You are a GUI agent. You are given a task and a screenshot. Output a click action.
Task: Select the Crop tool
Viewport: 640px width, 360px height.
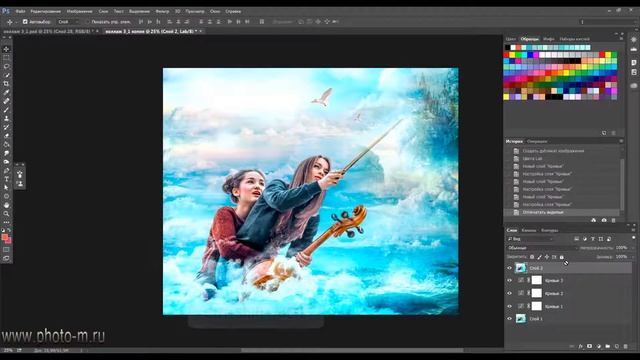pos(6,83)
